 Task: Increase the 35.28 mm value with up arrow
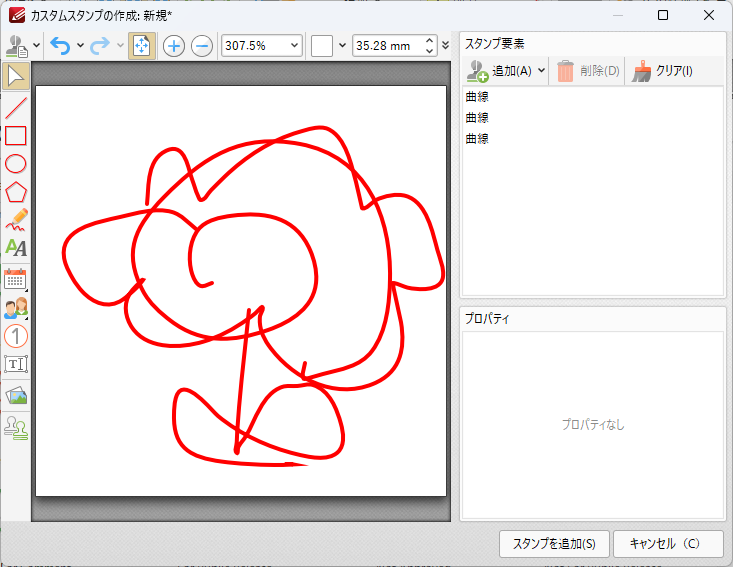coord(430,41)
